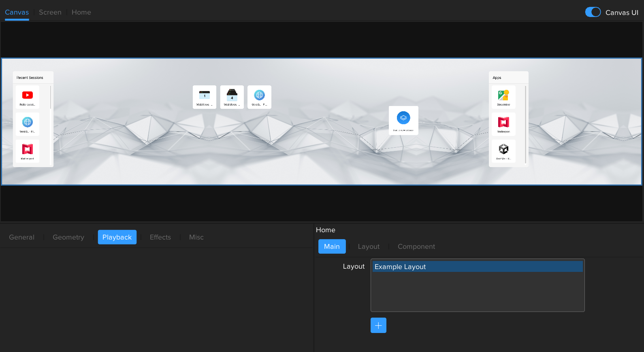Image resolution: width=644 pixels, height=352 pixels.
Task: Open the WebGL globe tile in canvas center
Action: [x=259, y=97]
